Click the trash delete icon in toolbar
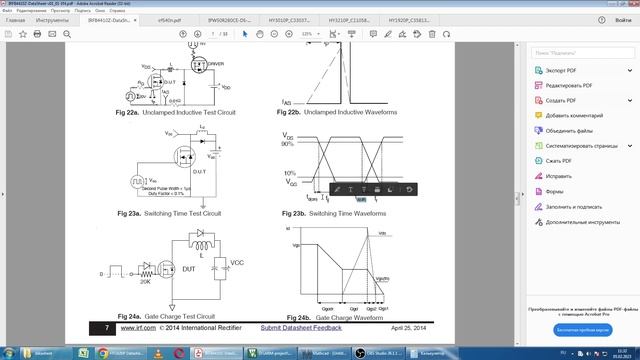This screenshot has height=360, width=640. tap(432, 34)
